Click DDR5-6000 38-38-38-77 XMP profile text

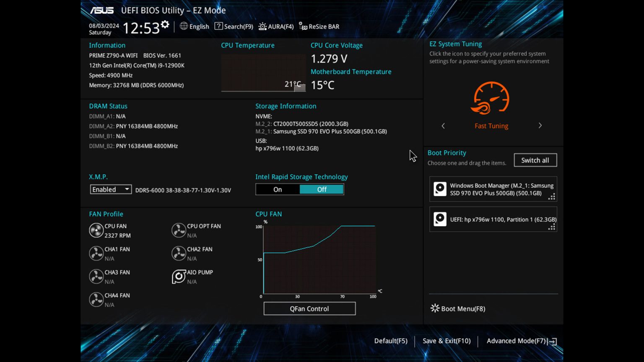(x=183, y=190)
